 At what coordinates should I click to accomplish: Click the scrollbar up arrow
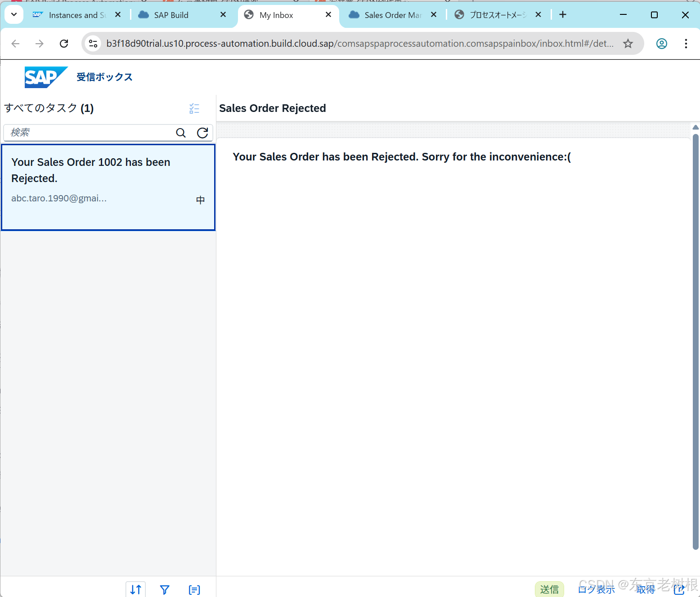(x=696, y=127)
